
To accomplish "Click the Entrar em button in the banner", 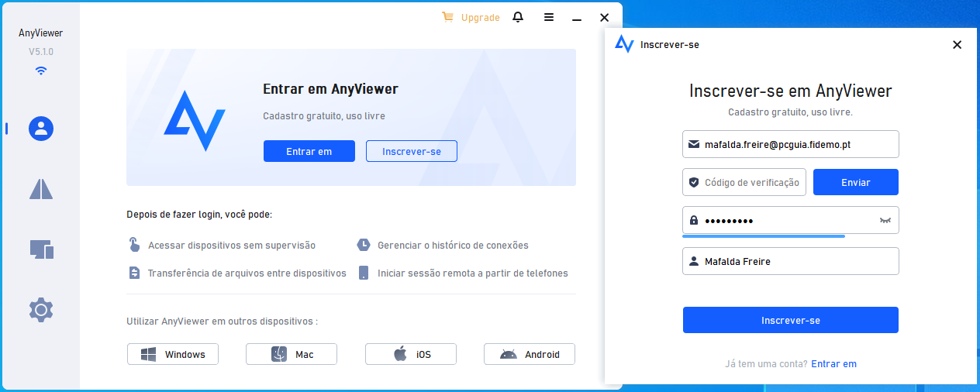I will click(x=309, y=151).
